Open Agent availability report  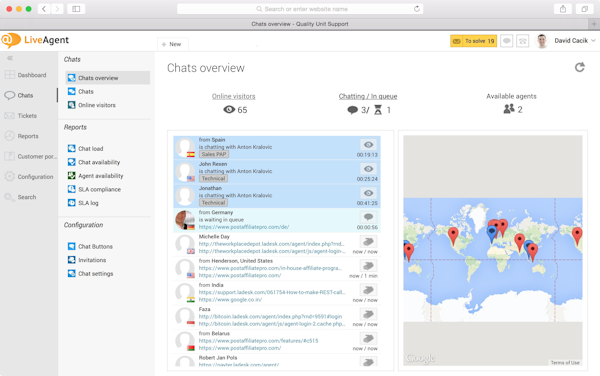pos(96,176)
